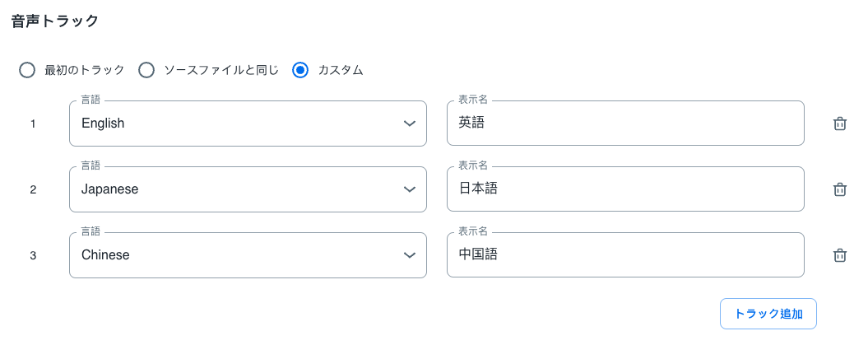Select the 最初のトラック radio button
Viewport: 868px width, 345px height.
coord(27,70)
